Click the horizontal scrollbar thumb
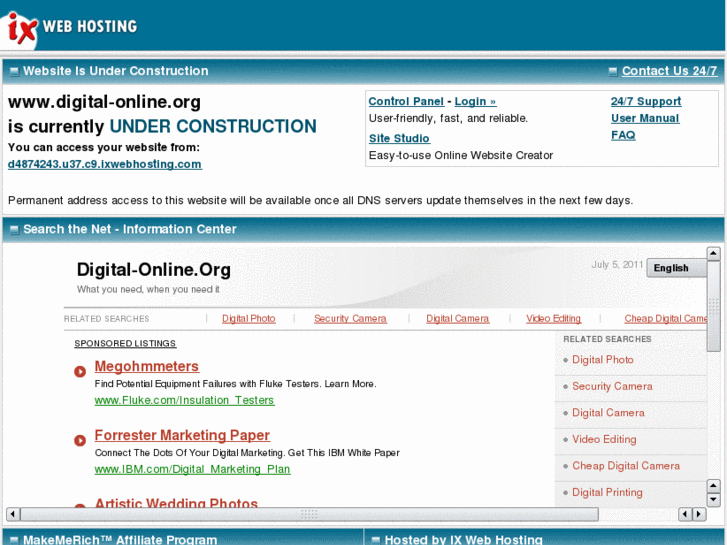 (309, 514)
